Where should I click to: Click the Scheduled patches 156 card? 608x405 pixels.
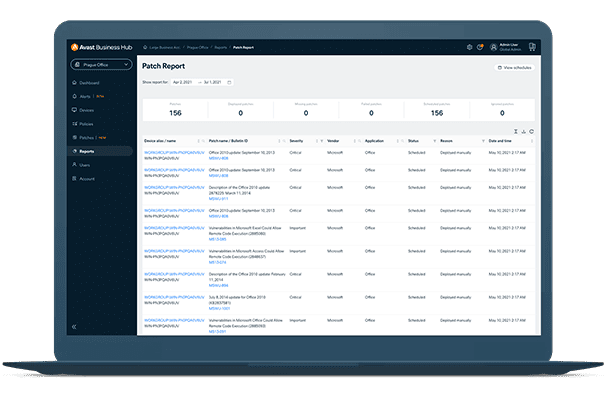(437, 110)
